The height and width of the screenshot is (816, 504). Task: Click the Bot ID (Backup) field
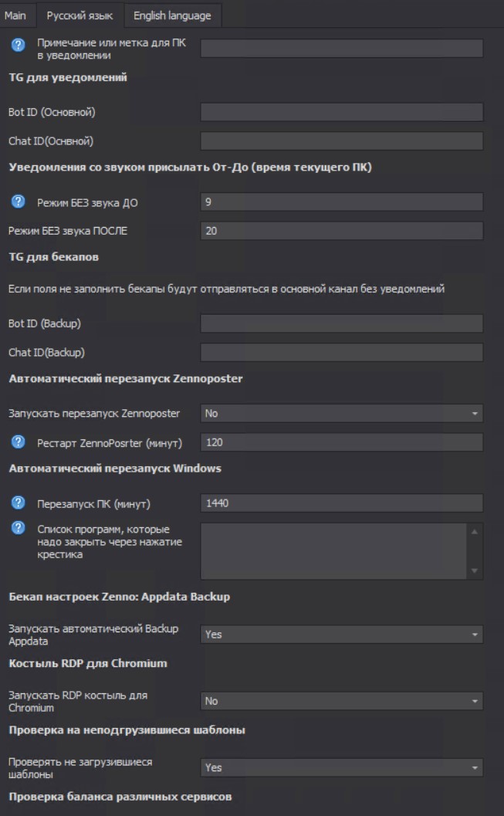[341, 323]
